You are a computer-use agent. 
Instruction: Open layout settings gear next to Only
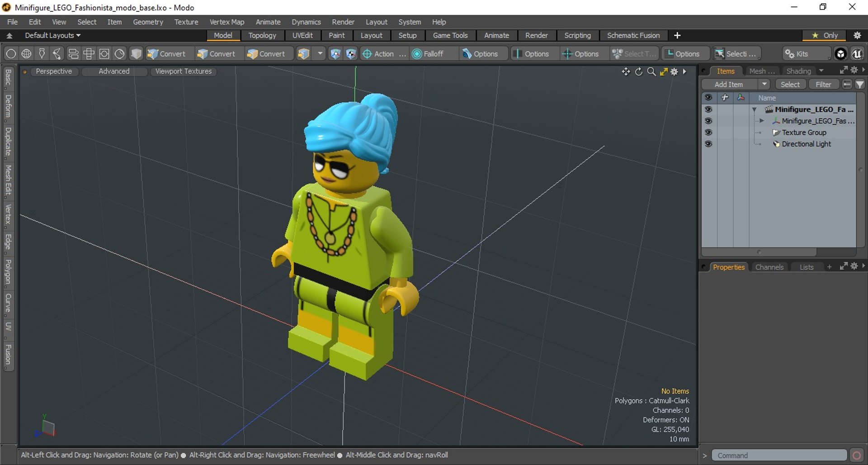tap(857, 35)
